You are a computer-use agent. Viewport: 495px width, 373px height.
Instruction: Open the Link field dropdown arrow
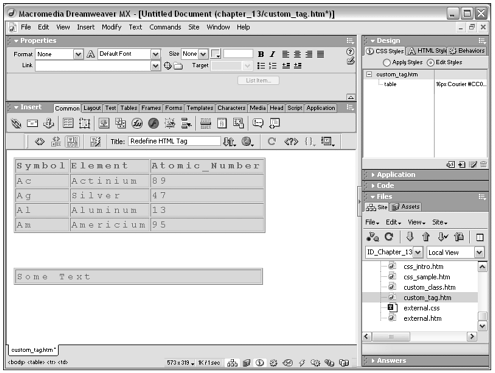pyautogui.click(x=155, y=66)
